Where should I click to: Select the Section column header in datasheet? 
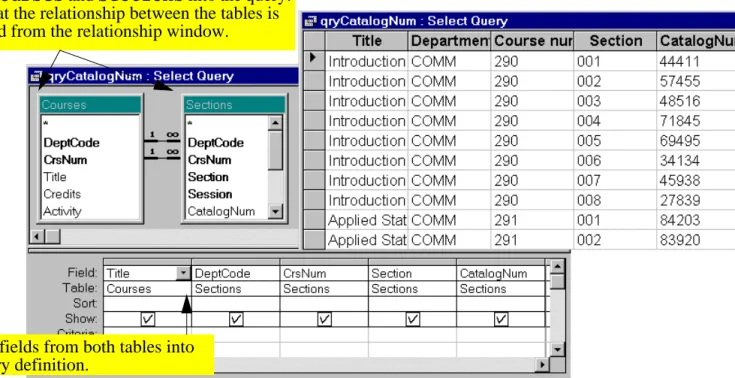point(615,41)
